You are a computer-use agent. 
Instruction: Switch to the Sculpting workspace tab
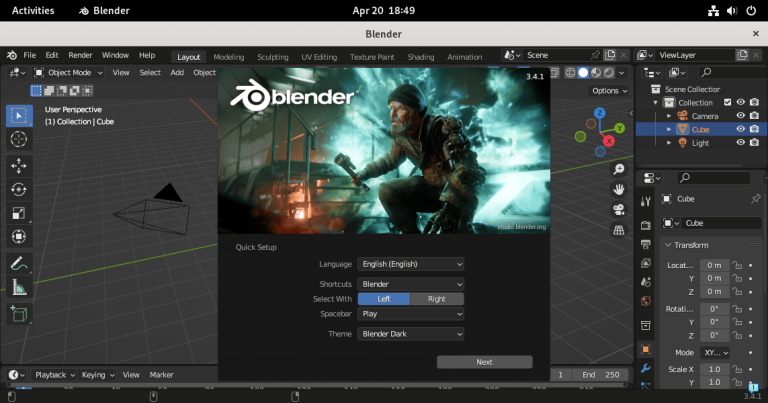[273, 57]
